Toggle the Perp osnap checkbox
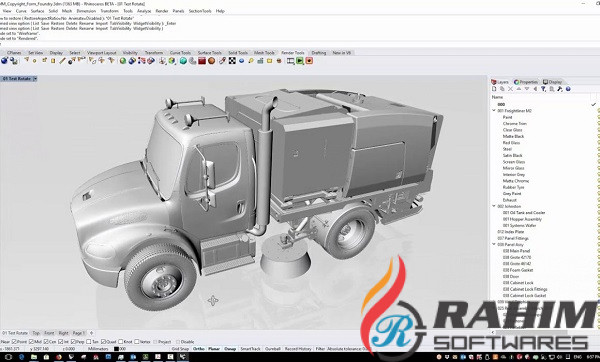This screenshot has height=362, width=600. coord(73,342)
